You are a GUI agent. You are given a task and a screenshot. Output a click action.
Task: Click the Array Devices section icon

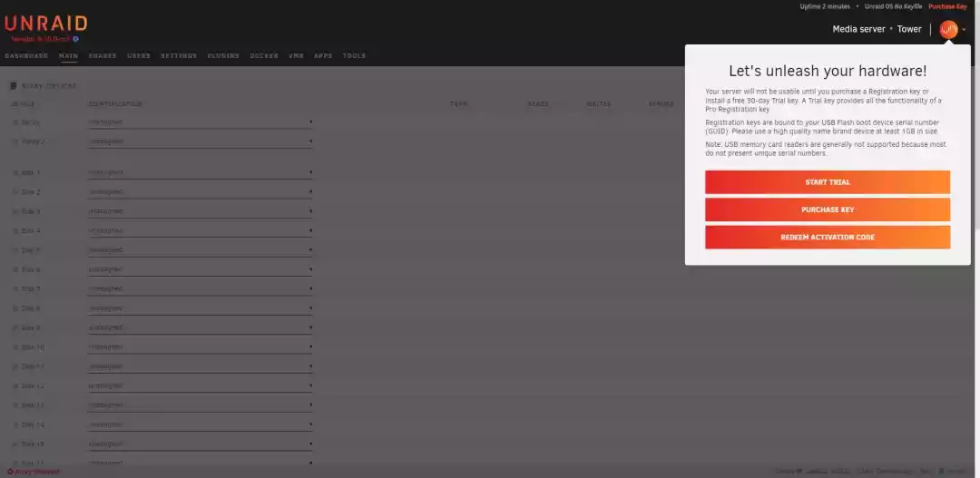(14, 86)
